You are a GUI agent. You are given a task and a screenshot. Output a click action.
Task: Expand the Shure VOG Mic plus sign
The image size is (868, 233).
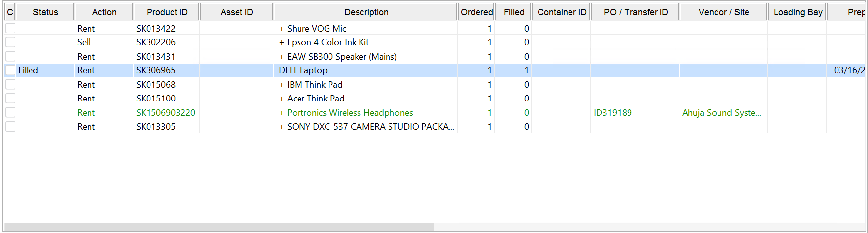click(282, 29)
